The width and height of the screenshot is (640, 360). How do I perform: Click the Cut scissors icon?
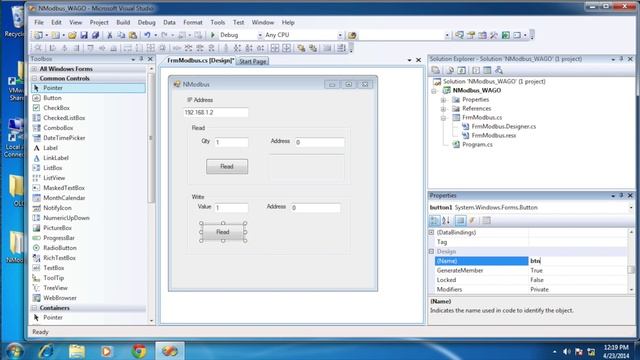point(109,36)
